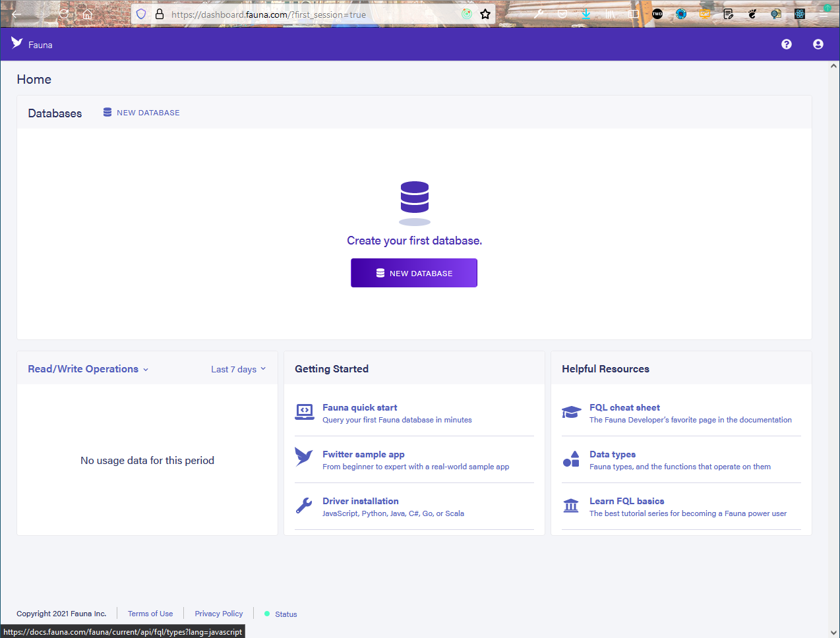Reload the page with refresh icon
Viewport: 840px width, 638px height.
[x=64, y=14]
